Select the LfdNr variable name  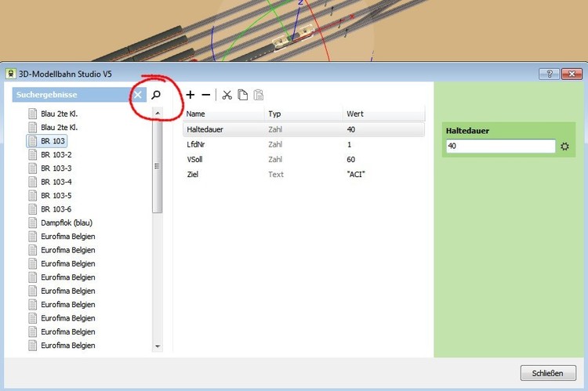(x=196, y=144)
